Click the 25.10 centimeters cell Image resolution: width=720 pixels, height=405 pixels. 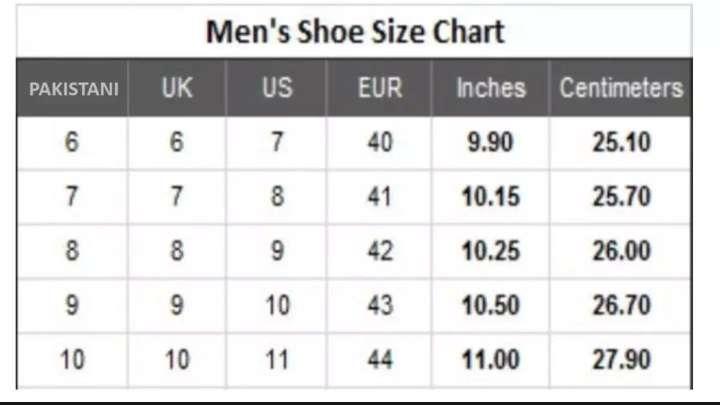pos(621,143)
